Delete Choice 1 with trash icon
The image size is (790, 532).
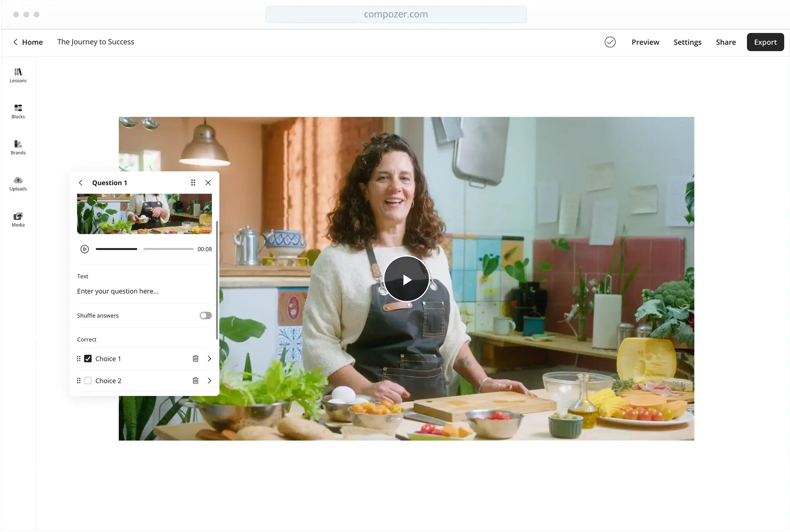coord(196,358)
